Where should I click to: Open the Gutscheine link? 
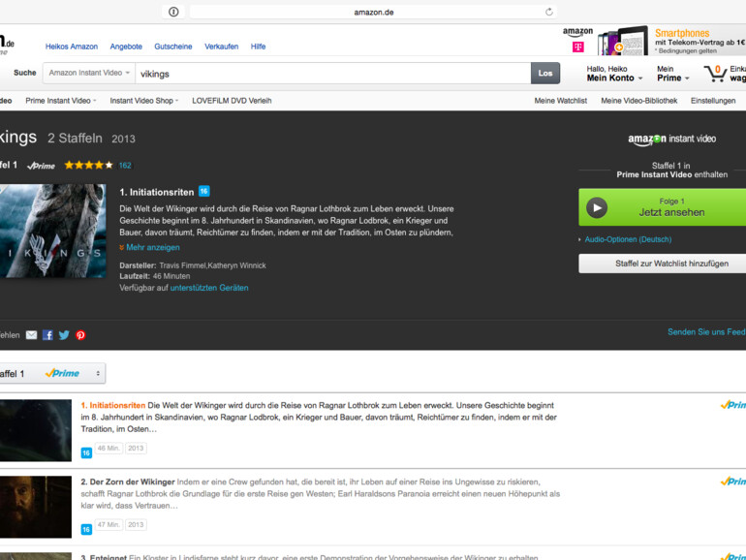click(x=173, y=47)
